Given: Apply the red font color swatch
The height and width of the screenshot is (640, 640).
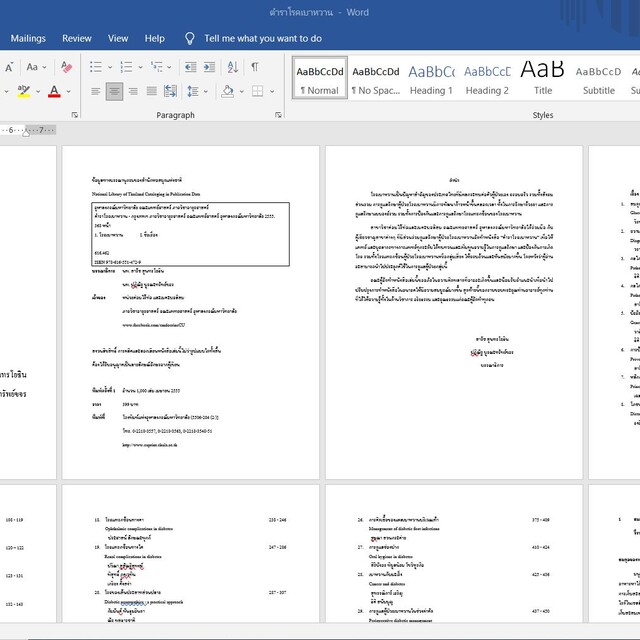Looking at the screenshot, I should click(x=55, y=92).
